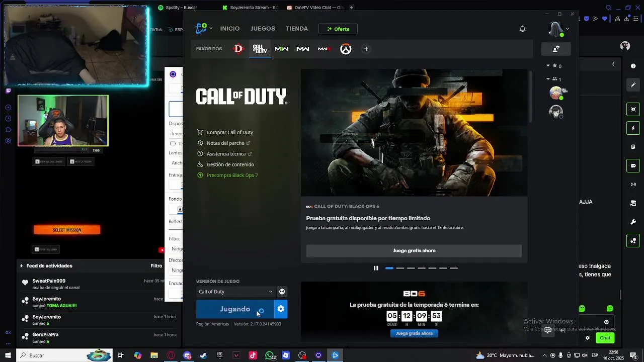The image size is (644, 362).
Task: Click the green Chat send button
Action: coord(605,338)
